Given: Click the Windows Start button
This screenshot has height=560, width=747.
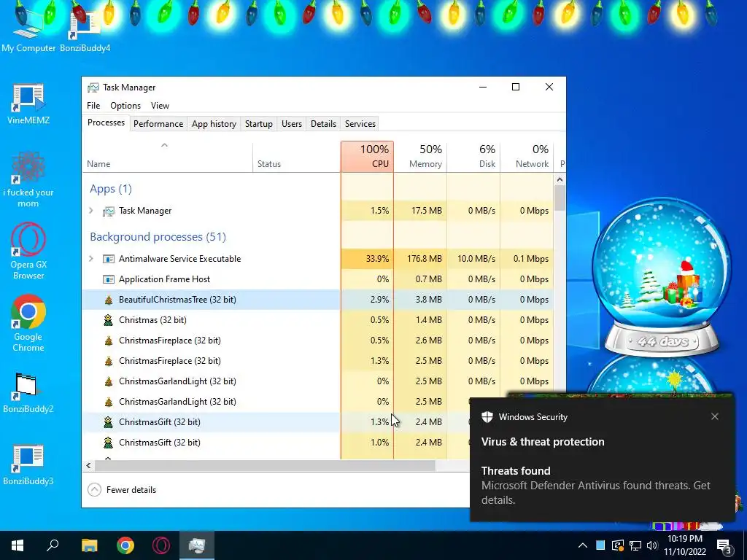Looking at the screenshot, I should click(18, 545).
